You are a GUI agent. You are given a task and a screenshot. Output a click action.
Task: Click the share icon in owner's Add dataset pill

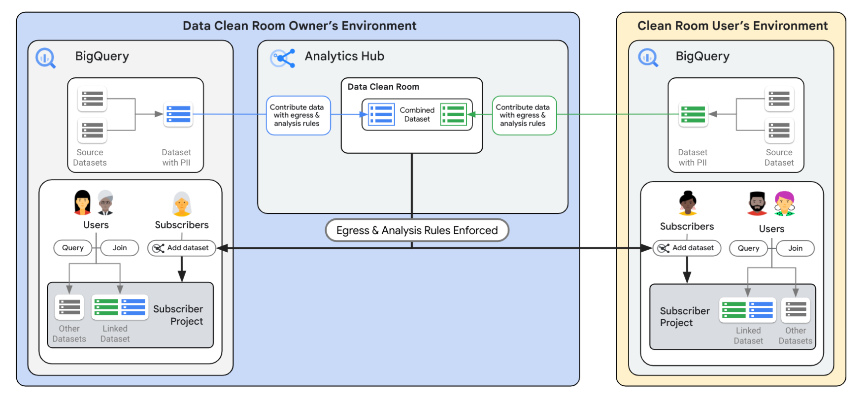click(x=158, y=248)
